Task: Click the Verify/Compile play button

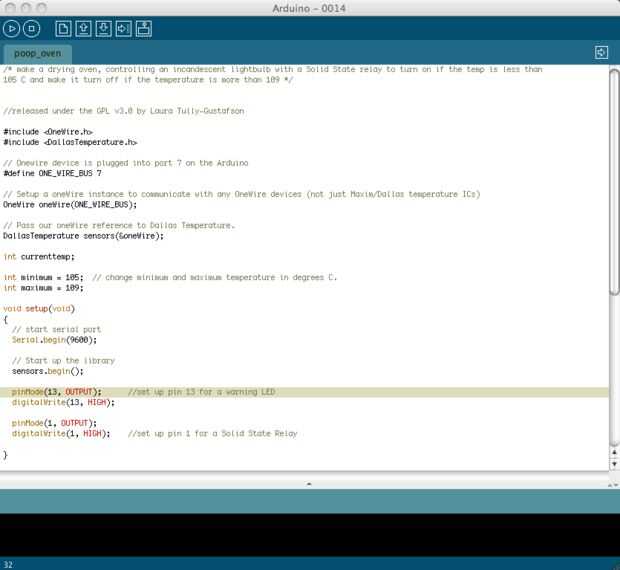Action: tap(11, 28)
